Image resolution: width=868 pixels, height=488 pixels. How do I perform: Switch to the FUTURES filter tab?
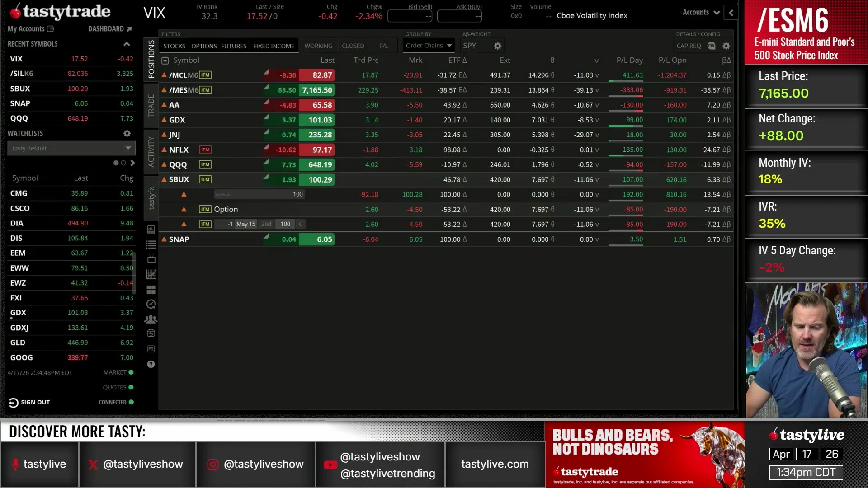234,46
